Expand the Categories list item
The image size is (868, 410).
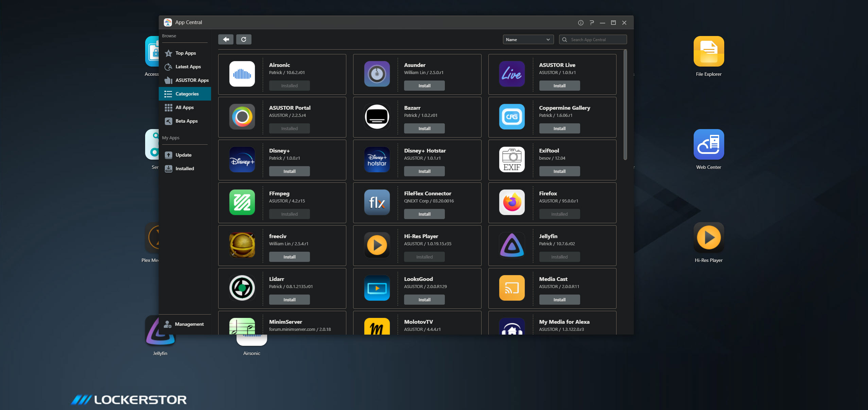pyautogui.click(x=187, y=93)
